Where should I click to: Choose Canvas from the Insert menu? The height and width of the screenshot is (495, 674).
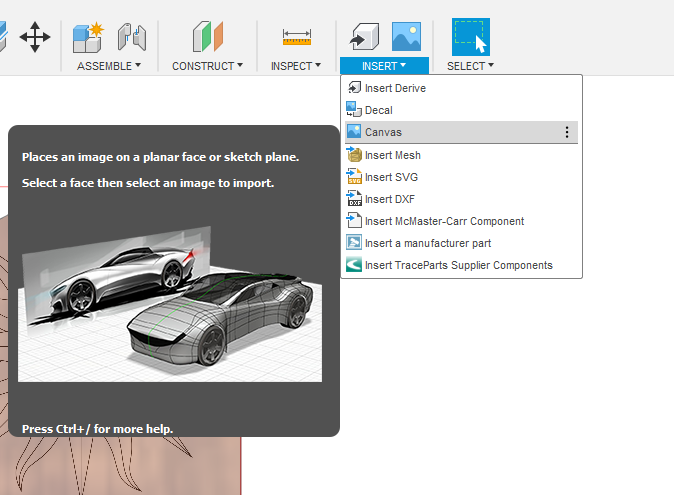pyautogui.click(x=461, y=132)
